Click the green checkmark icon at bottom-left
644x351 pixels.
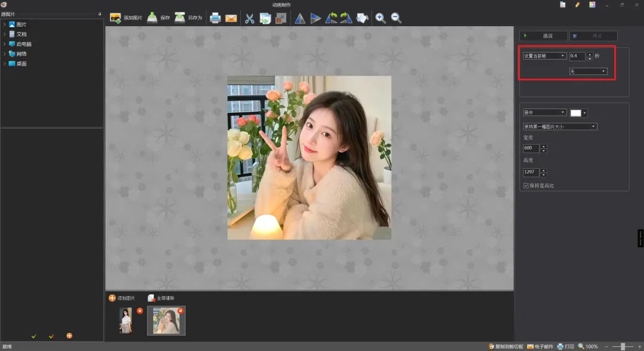(x=34, y=336)
